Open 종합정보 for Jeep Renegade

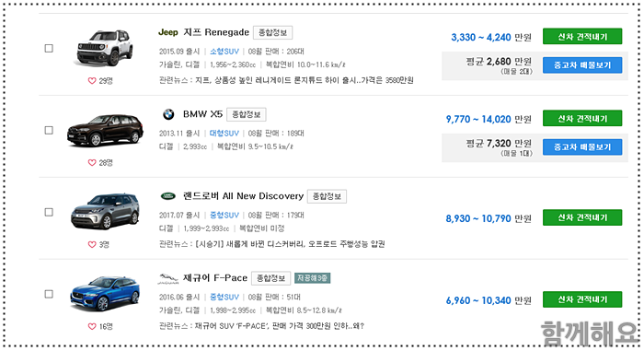click(272, 32)
